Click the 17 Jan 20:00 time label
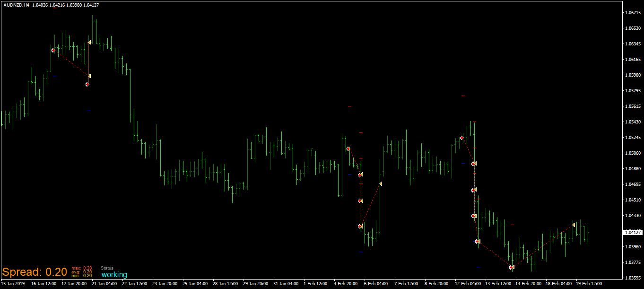The height and width of the screenshot is (289, 644). tap(74, 284)
